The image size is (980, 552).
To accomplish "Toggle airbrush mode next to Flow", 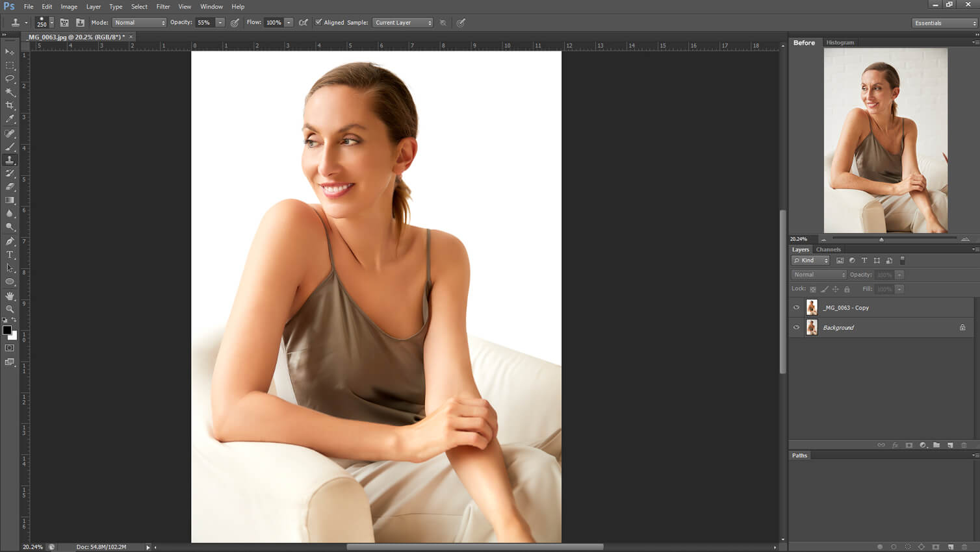I will (x=303, y=23).
